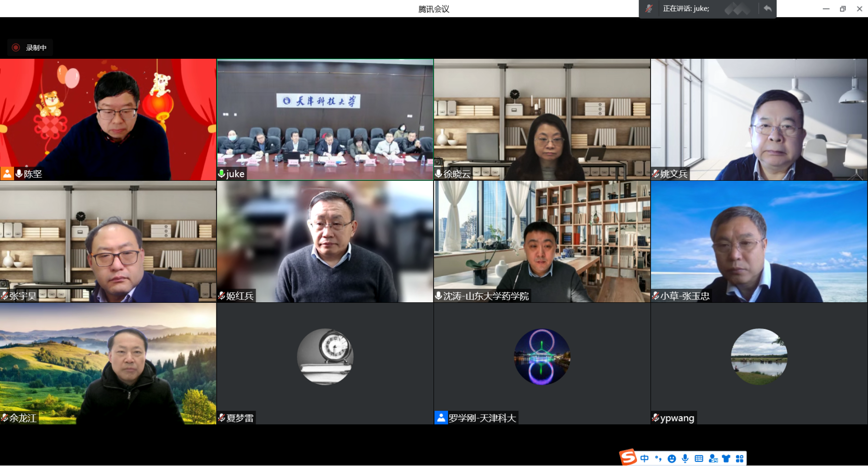Click the muted mic icon next to 姚文兵
Screen dimensions: 868x466
click(x=656, y=174)
